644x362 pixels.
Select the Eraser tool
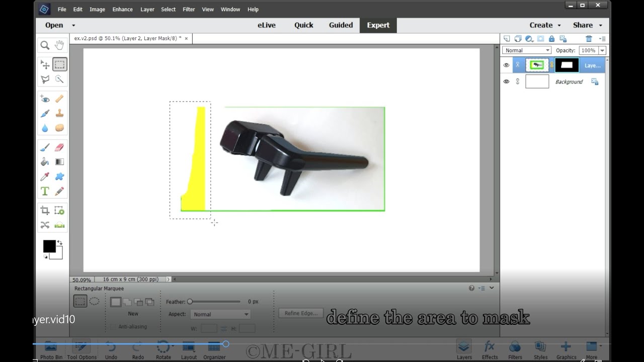point(59,147)
